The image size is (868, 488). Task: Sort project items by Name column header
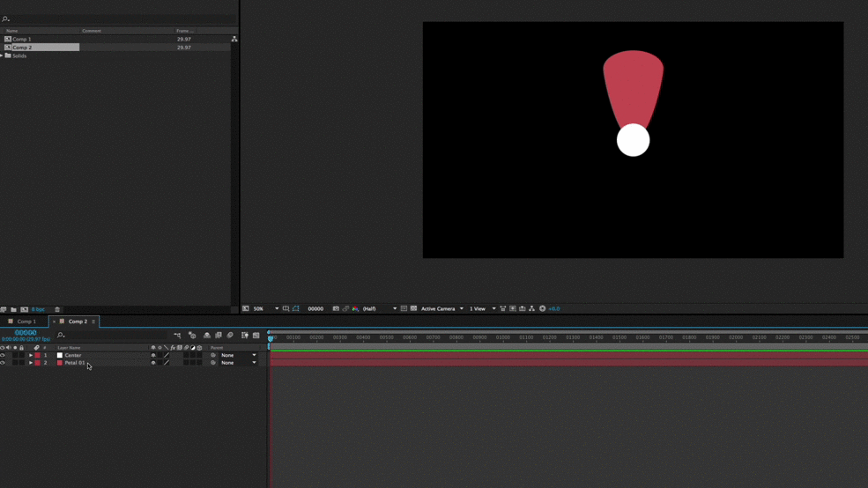click(12, 31)
